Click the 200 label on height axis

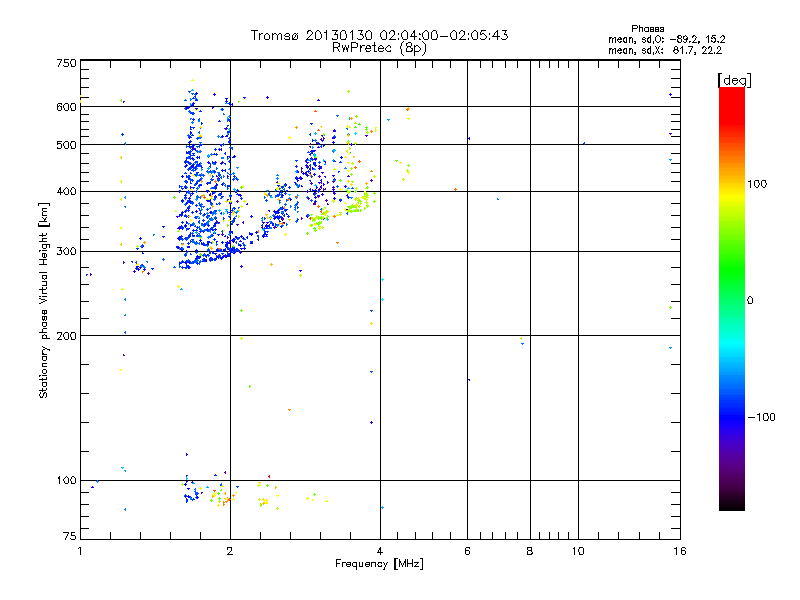tap(66, 336)
